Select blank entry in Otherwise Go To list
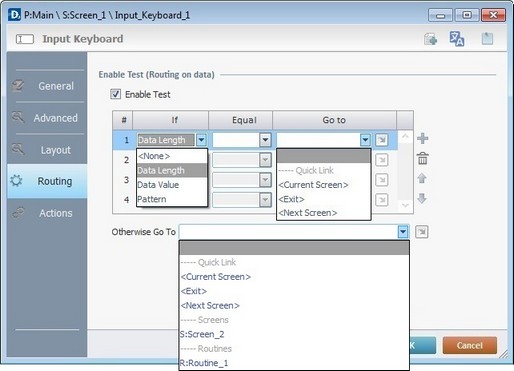 [294, 248]
